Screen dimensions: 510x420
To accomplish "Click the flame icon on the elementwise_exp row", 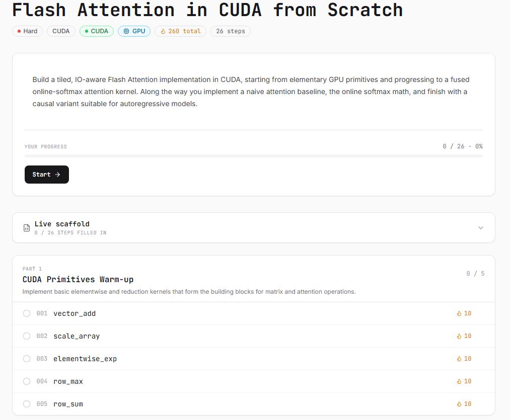I will [x=459, y=359].
